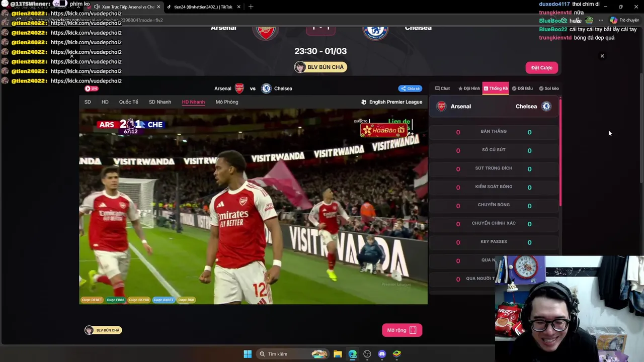Open Copilot Trò chuyện button

tap(624, 20)
